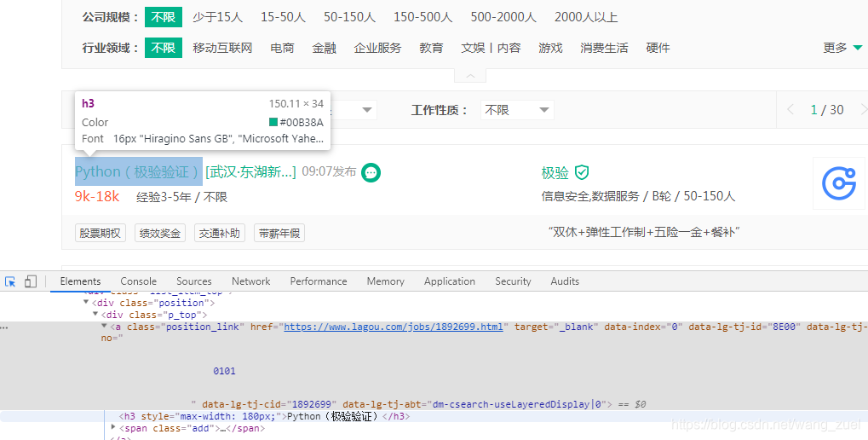Filter company size to 15-50人
This screenshot has width=868, height=440.
(x=283, y=17)
